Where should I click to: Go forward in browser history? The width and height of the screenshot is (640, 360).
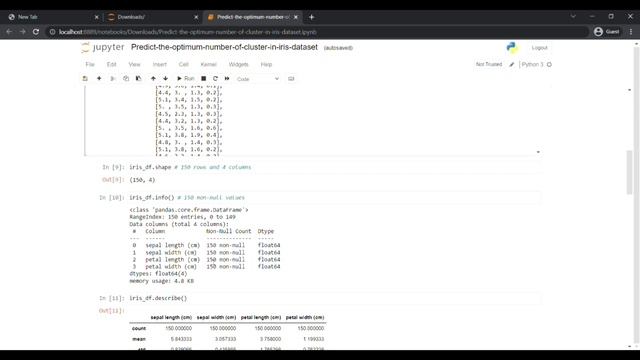22,31
